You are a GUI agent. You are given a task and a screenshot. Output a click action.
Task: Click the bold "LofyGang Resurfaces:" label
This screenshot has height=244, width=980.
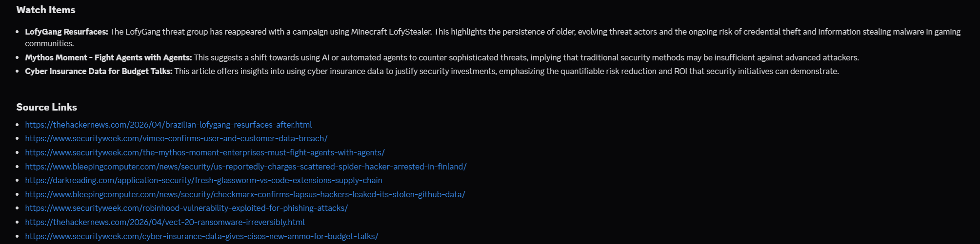(x=66, y=32)
